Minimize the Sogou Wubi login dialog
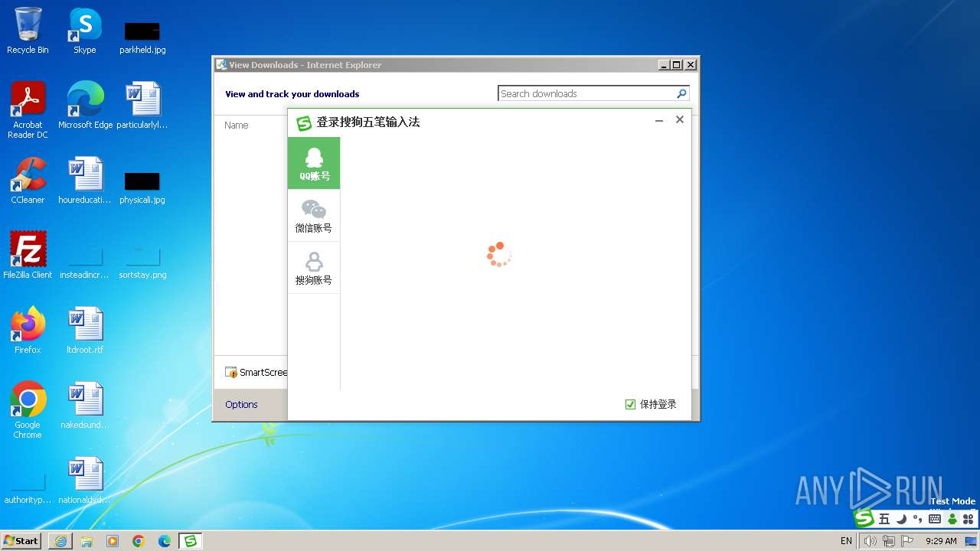This screenshot has width=980, height=551. click(659, 120)
